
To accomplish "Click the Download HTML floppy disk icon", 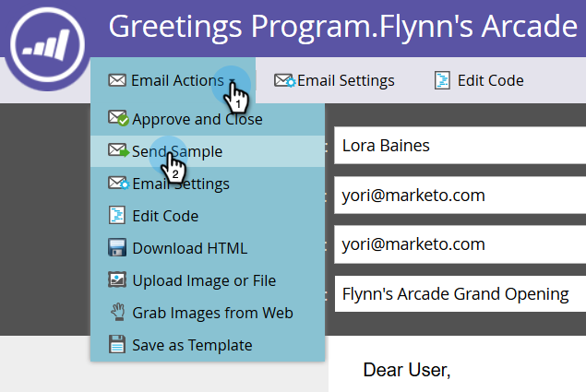I will tap(117, 247).
